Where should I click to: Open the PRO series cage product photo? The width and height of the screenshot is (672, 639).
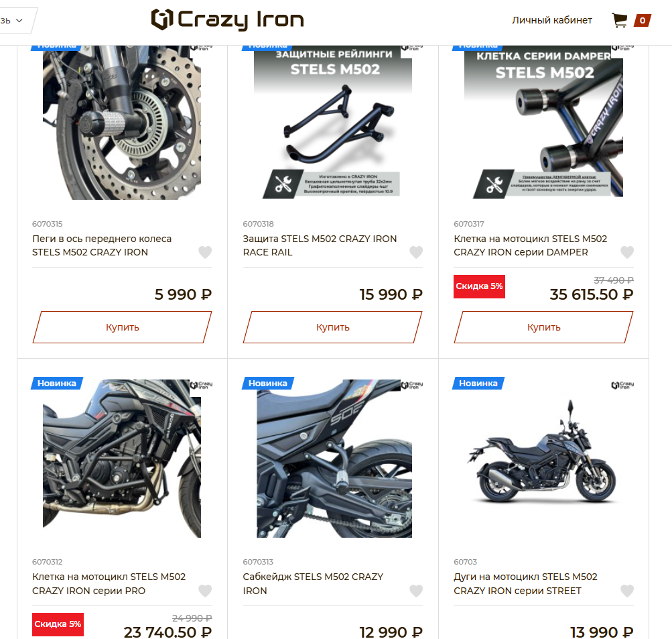(122, 458)
